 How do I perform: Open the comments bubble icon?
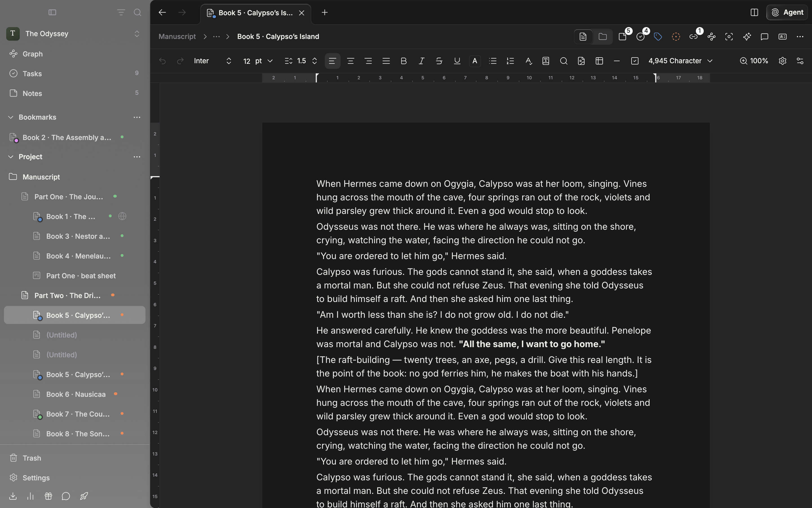pos(765,37)
